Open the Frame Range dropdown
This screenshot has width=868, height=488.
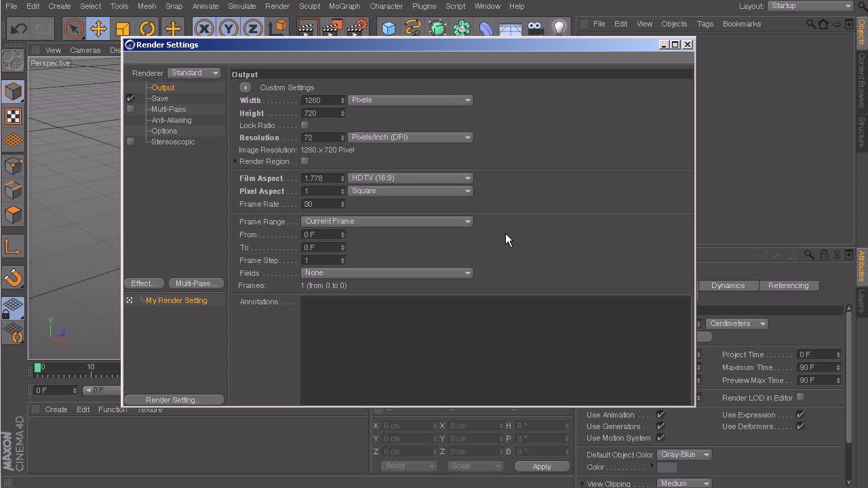(387, 222)
